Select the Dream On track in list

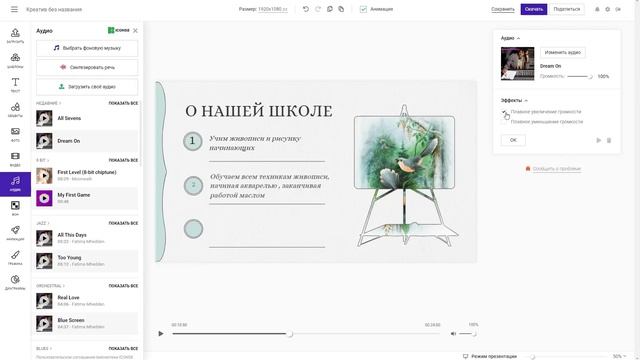87,141
